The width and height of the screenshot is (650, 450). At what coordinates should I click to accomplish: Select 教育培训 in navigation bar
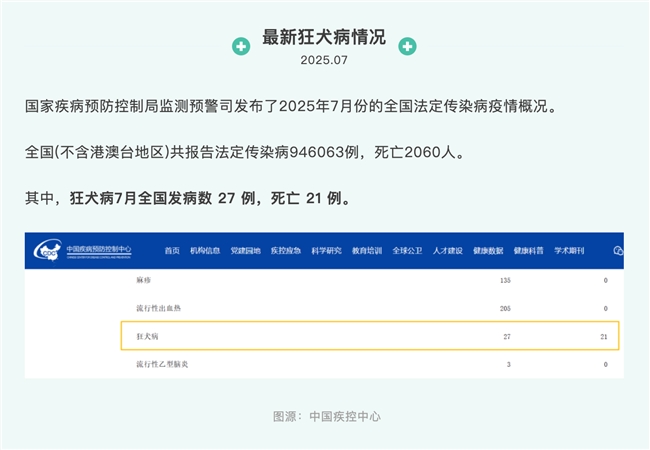[367, 251]
